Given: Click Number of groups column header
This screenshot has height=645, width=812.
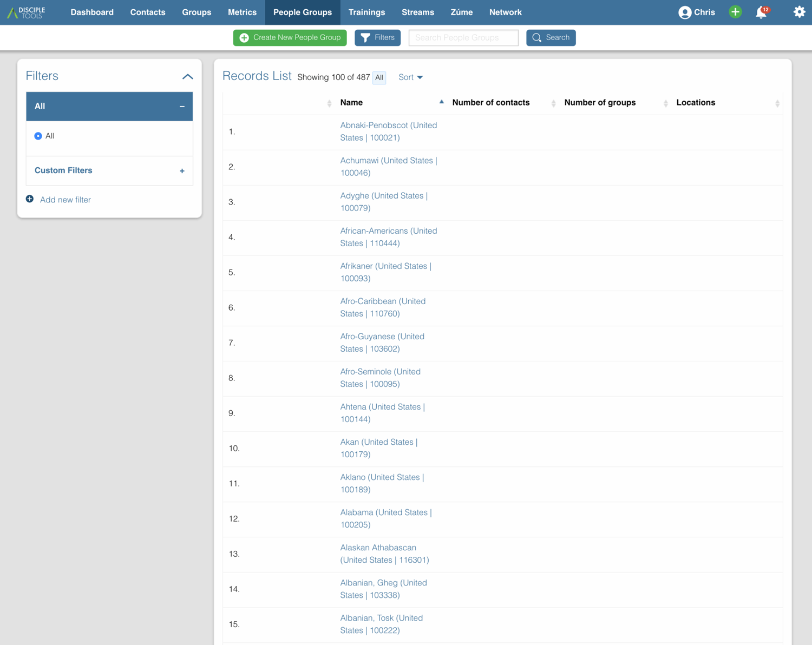Looking at the screenshot, I should (600, 102).
